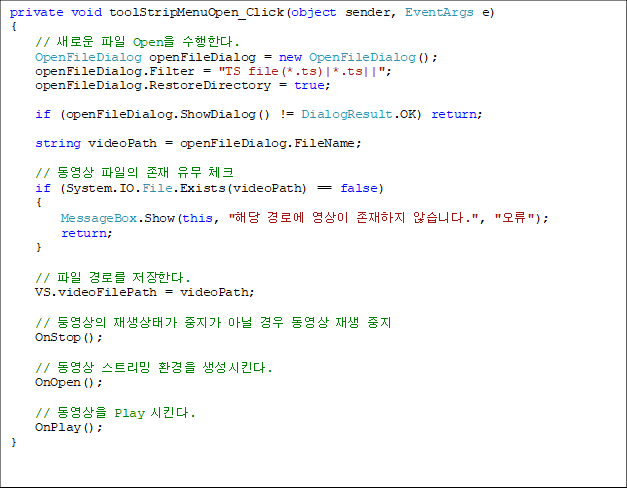
Task: Click the 'new OpenFileDialog();' constructor call
Action: pyautogui.click(x=358, y=57)
